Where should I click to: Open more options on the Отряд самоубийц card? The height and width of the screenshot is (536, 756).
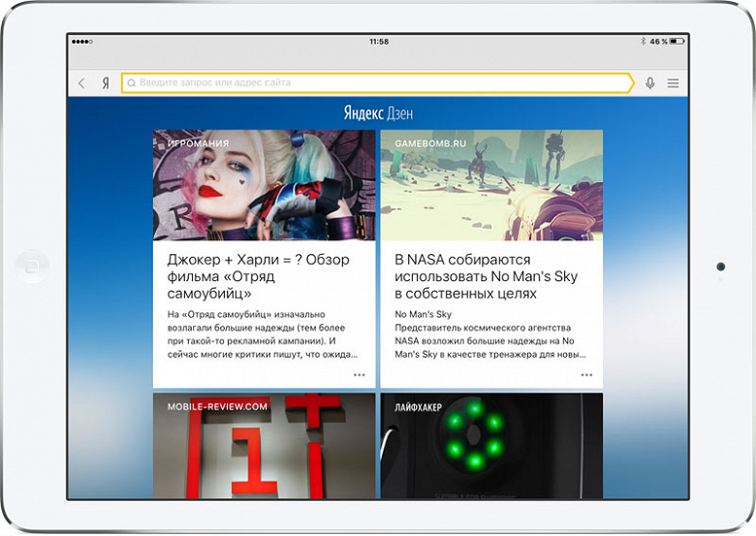click(x=360, y=374)
